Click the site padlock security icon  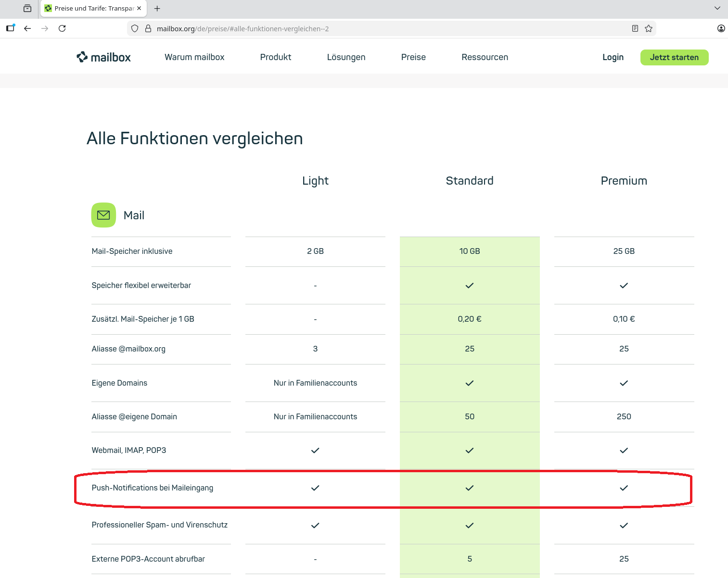(148, 28)
